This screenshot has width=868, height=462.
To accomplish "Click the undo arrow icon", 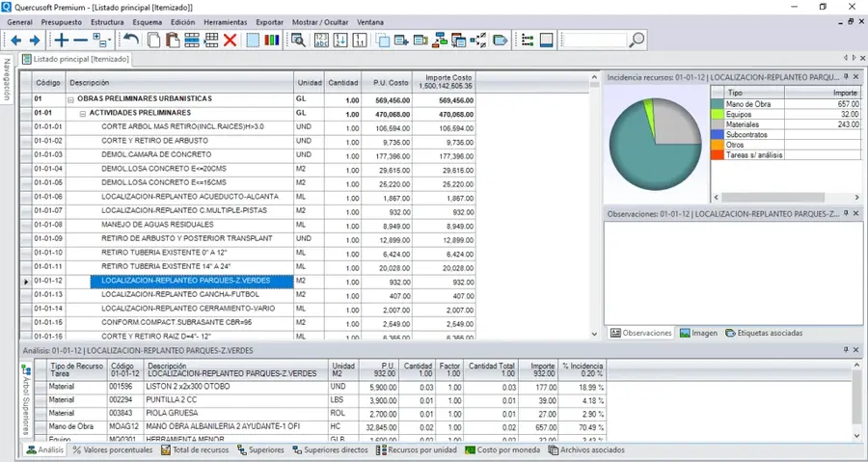I will [131, 40].
